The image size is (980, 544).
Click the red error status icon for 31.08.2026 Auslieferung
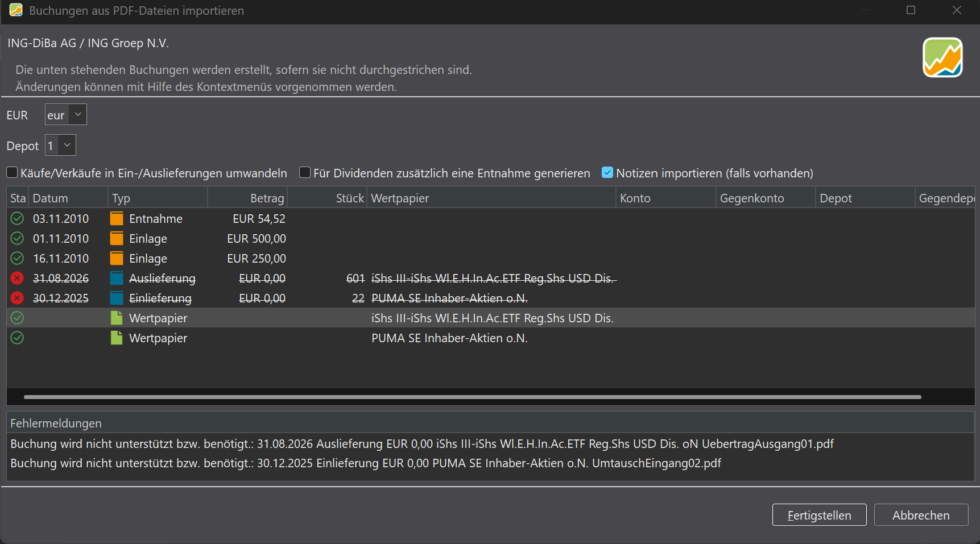click(x=18, y=279)
